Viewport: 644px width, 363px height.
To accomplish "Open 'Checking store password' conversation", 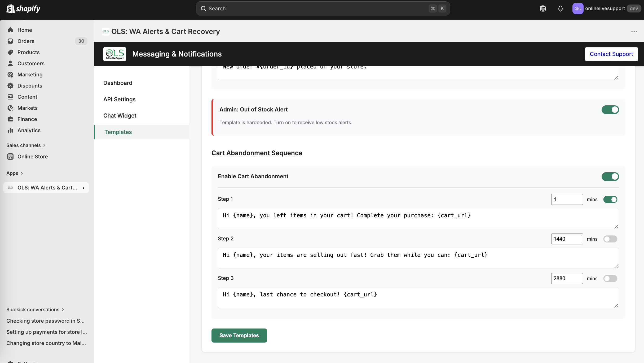I will pos(46,321).
